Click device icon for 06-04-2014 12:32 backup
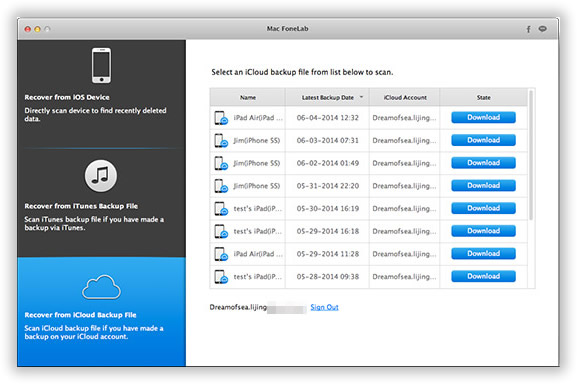The height and width of the screenshot is (384, 577). [221, 118]
